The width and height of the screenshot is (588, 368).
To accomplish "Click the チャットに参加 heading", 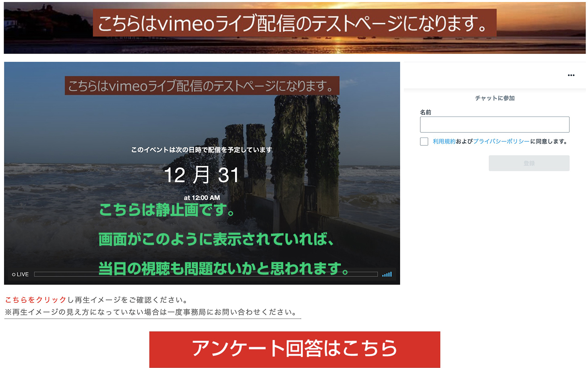I will click(495, 98).
